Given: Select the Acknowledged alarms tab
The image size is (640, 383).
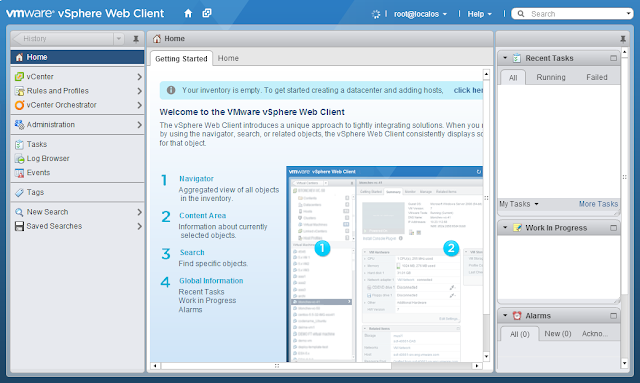Looking at the screenshot, I should click(595, 334).
